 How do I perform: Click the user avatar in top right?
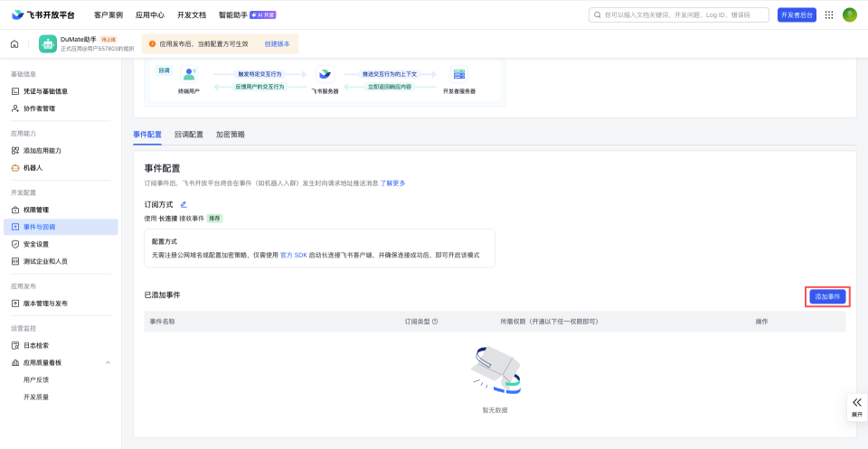tap(850, 14)
